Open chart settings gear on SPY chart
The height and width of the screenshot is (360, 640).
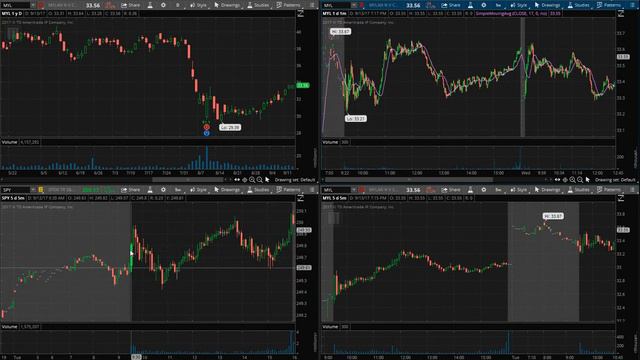coord(163,190)
